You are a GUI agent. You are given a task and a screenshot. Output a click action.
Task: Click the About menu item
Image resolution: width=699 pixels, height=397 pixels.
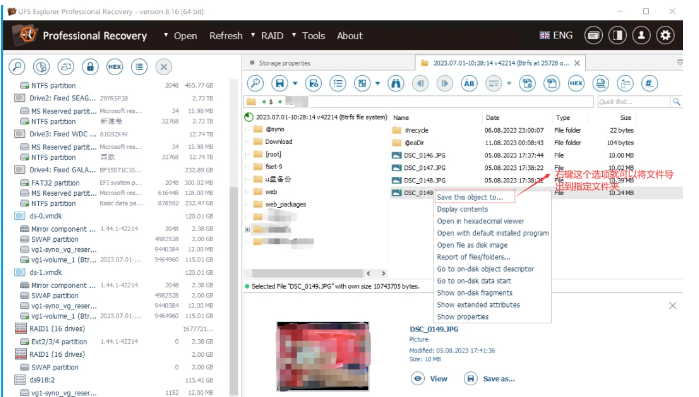(350, 36)
